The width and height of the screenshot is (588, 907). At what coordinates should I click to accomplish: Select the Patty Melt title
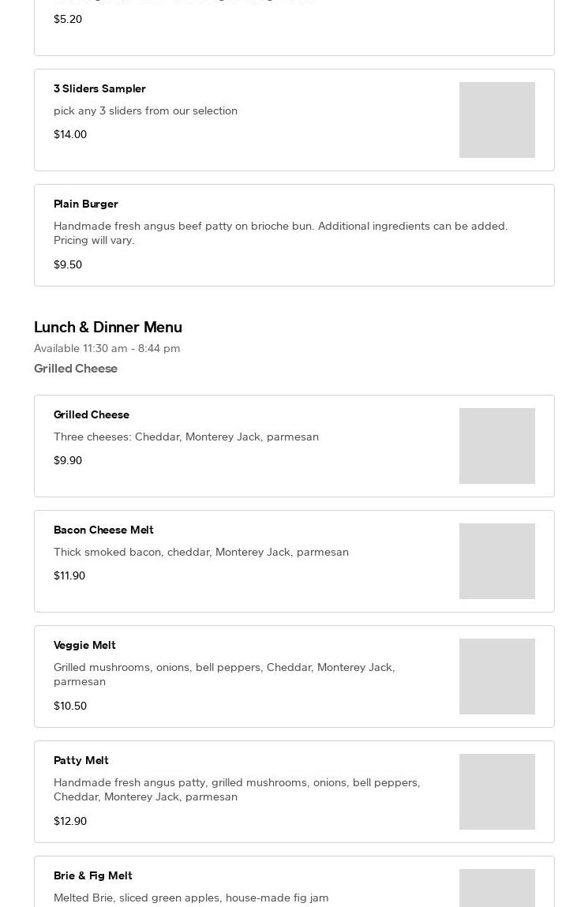pyautogui.click(x=81, y=760)
